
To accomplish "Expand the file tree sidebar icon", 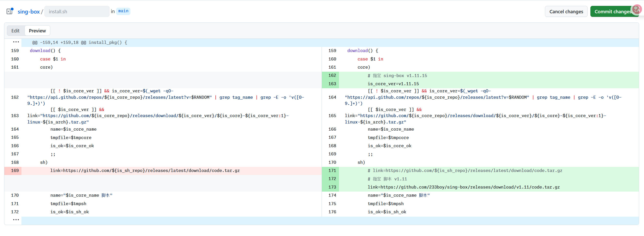I will [10, 11].
